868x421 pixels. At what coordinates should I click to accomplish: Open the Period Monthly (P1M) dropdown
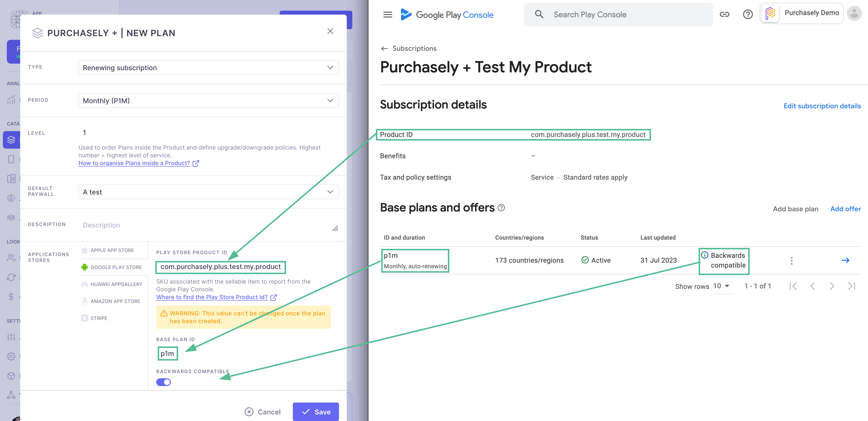[208, 101]
